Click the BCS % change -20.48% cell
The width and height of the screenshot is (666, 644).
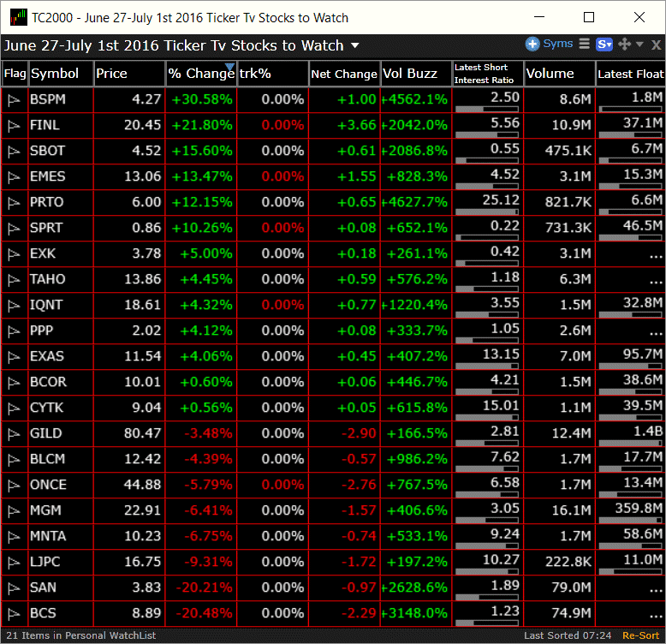point(201,613)
